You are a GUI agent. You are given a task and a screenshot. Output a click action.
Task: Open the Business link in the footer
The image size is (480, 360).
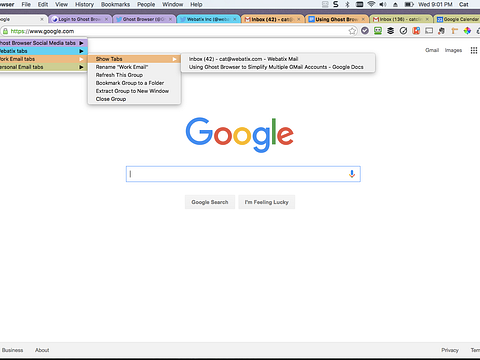coord(12,350)
